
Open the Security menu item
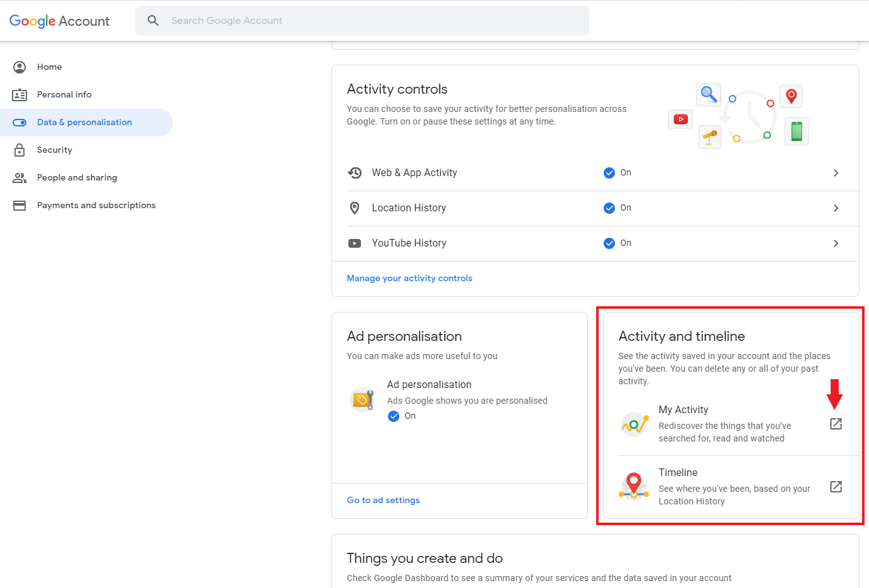55,150
